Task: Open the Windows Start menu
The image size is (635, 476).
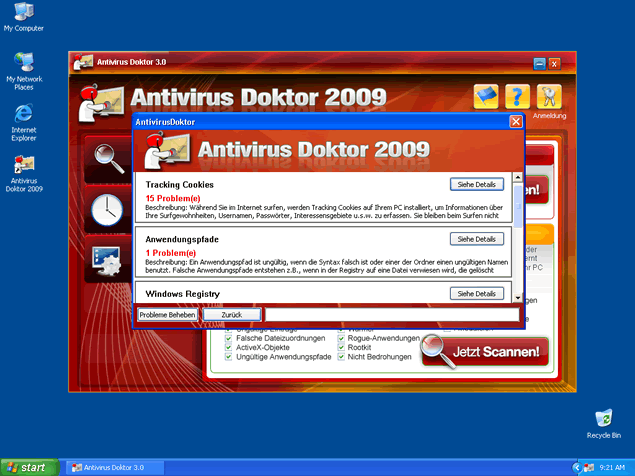Action: (27, 467)
